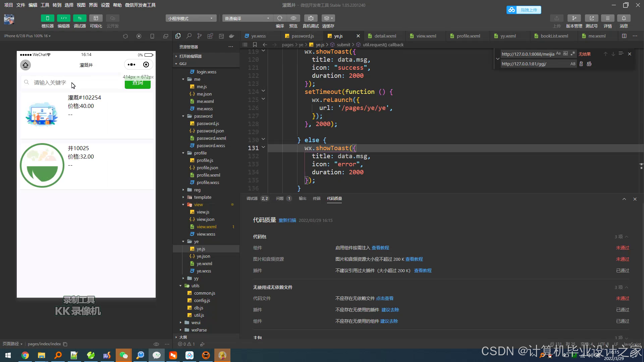Screen dimensions: 644x362
Task: Open the mini program mode dropdown
Action: pos(190,18)
